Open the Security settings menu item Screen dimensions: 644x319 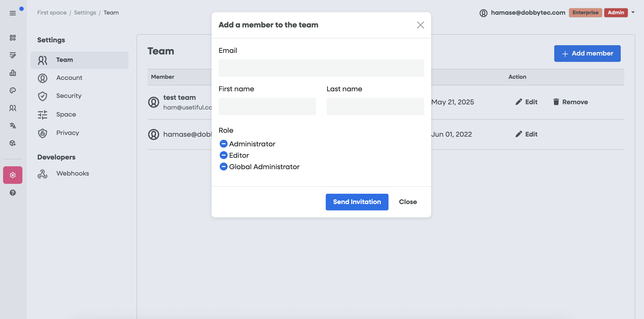click(x=69, y=96)
